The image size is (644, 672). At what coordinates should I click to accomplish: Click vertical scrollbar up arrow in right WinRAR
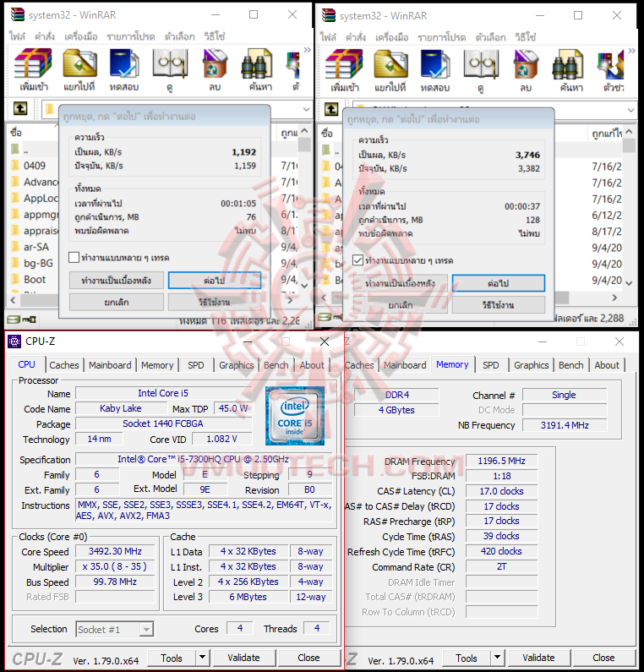tap(629, 132)
